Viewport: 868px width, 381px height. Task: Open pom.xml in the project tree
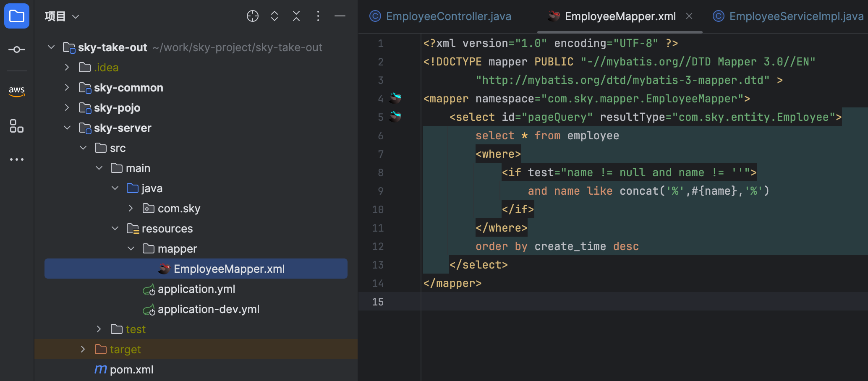[x=131, y=370]
